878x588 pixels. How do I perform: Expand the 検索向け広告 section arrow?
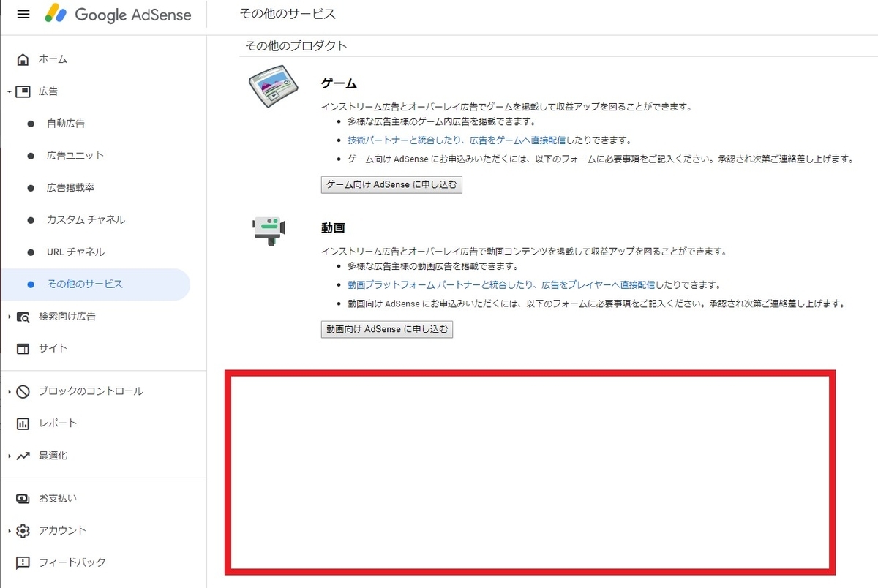tap(9, 317)
